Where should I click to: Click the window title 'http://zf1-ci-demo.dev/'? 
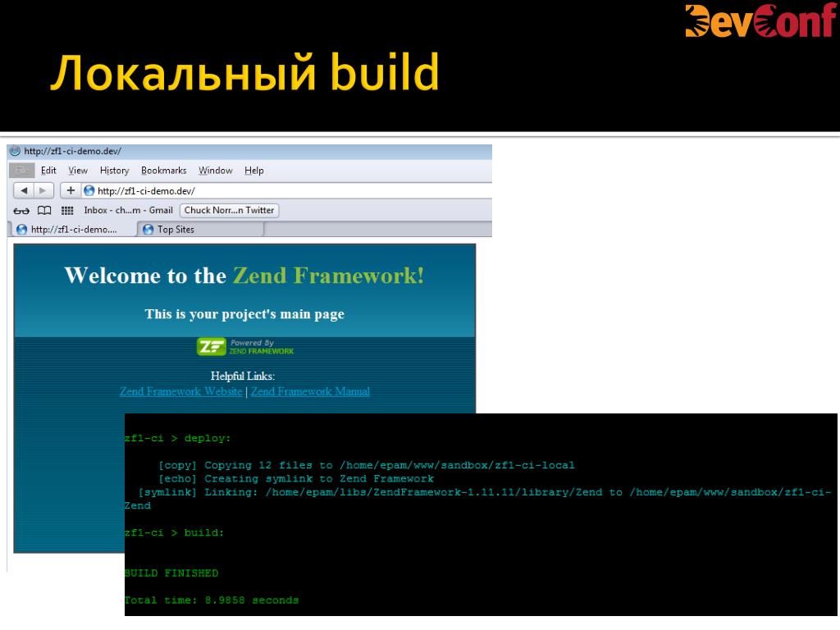(x=72, y=151)
